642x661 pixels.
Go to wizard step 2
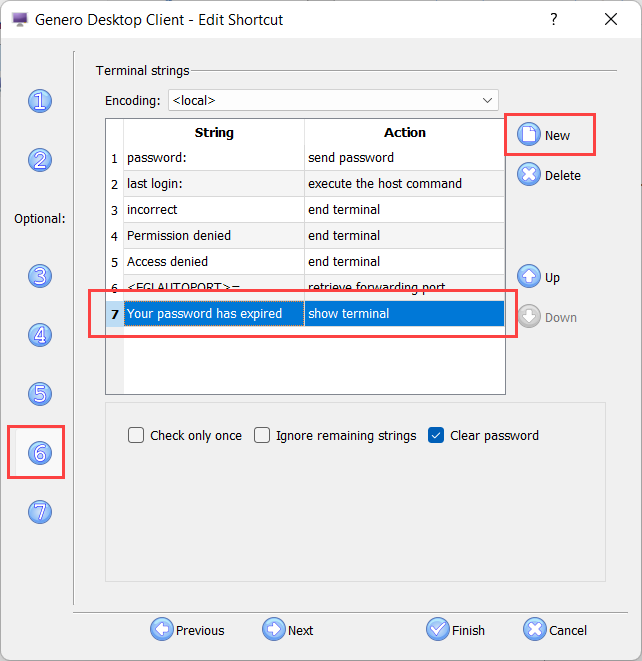coord(40,160)
